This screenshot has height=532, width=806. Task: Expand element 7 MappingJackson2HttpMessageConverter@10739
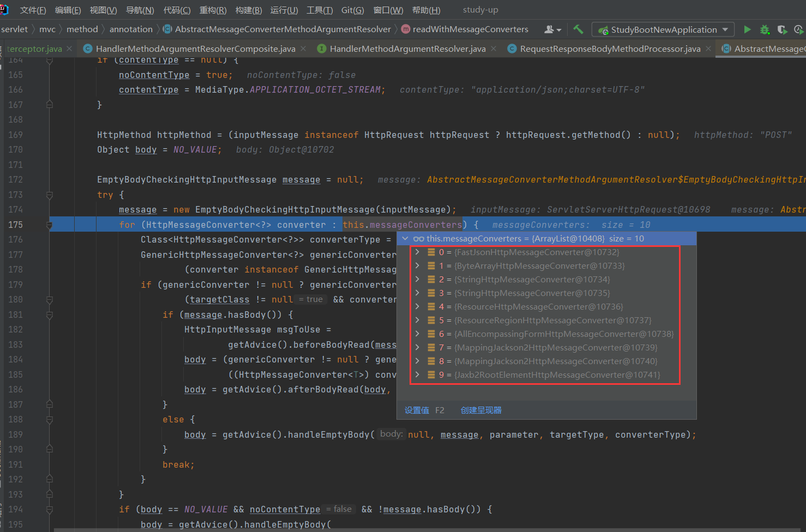[x=417, y=348]
